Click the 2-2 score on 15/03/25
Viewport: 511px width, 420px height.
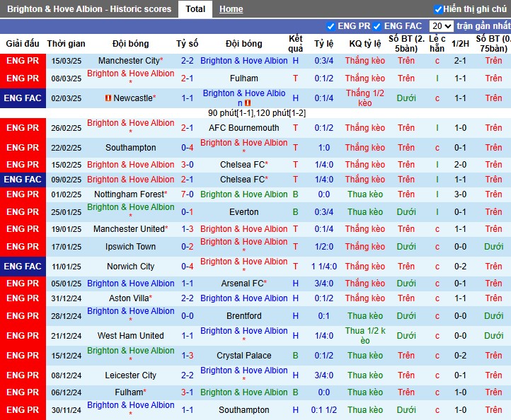[188, 61]
